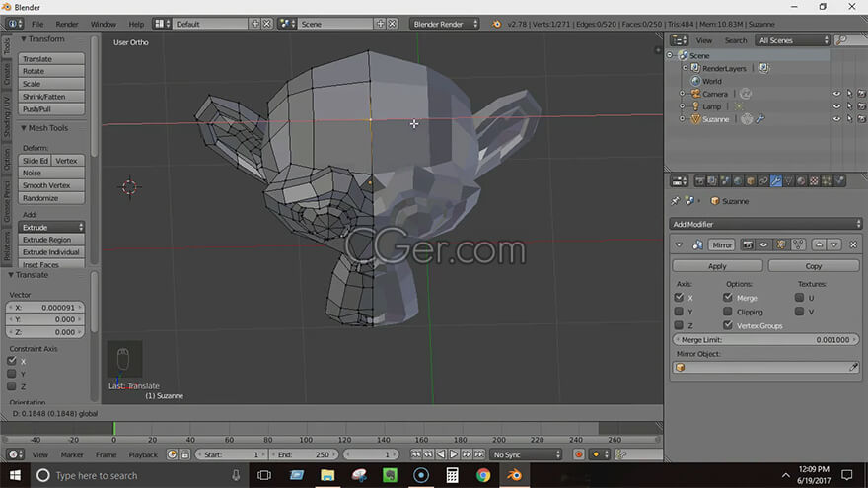Open the Render menu in the top bar
868x488 pixels.
tap(67, 24)
